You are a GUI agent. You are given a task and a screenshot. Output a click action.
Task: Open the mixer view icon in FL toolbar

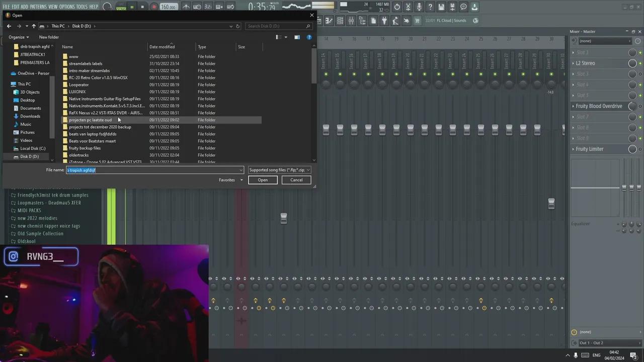pos(351,21)
